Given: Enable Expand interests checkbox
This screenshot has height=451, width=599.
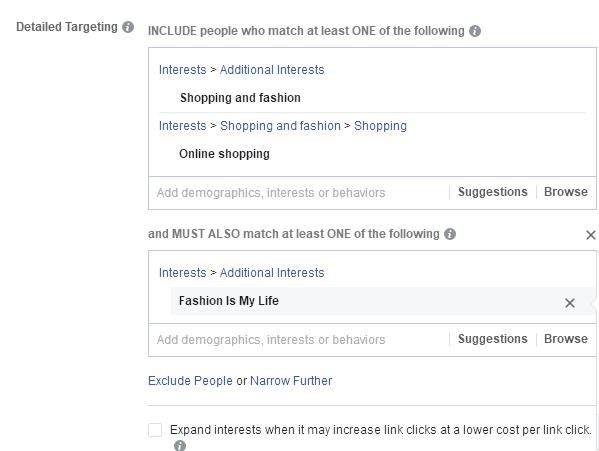Looking at the screenshot, I should tap(155, 430).
